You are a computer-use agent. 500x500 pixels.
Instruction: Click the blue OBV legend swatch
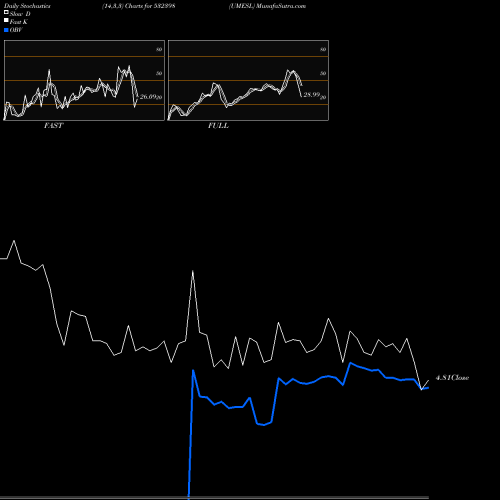coord(6,30)
